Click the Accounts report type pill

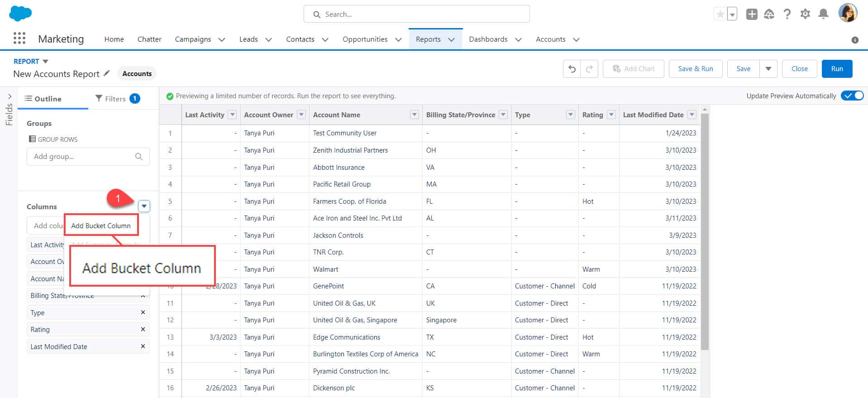(137, 73)
